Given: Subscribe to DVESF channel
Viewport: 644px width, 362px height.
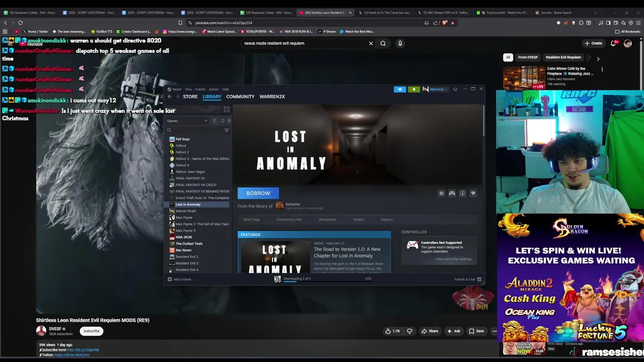Looking at the screenshot, I should 91,331.
